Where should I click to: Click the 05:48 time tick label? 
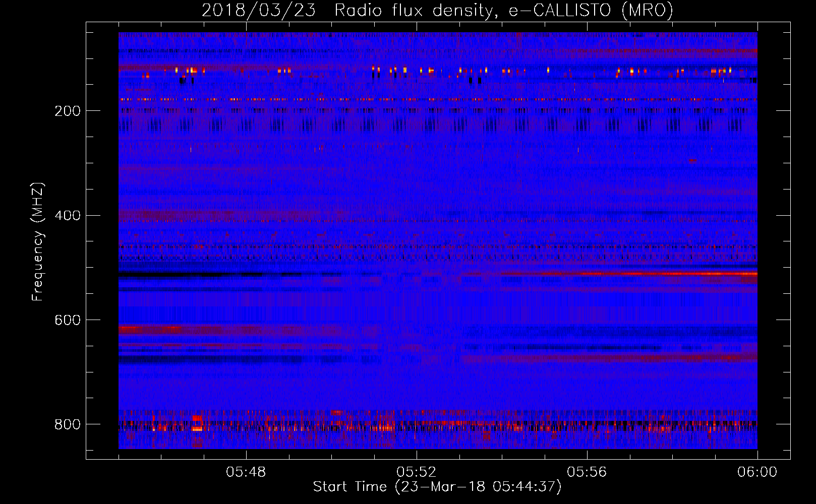pyautogui.click(x=246, y=472)
